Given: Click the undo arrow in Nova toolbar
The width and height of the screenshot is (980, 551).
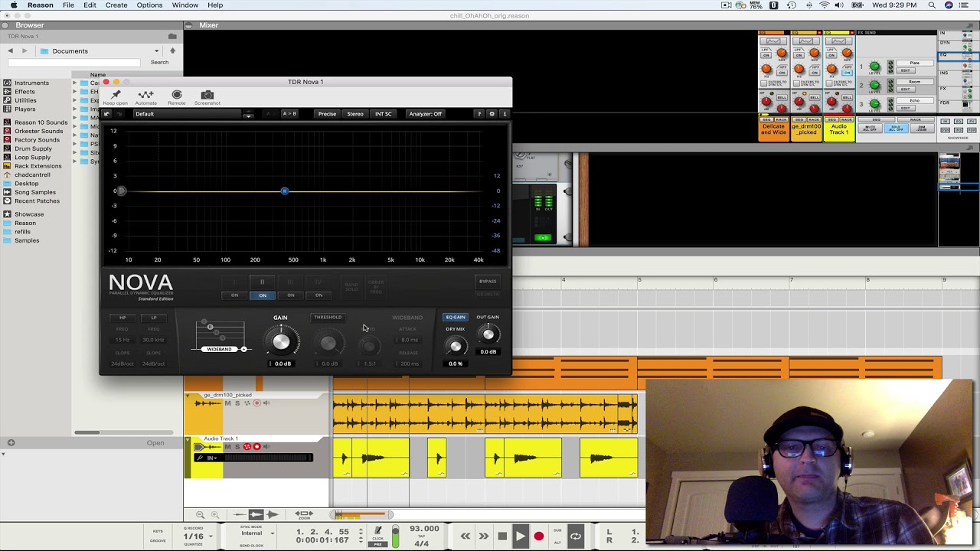Looking at the screenshot, I should tap(106, 114).
